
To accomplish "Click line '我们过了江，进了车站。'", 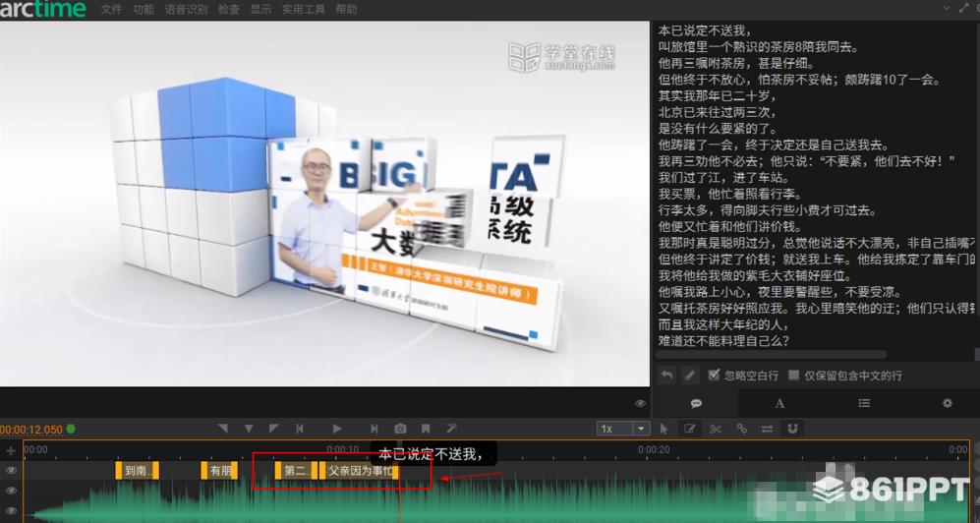I will pos(723,178).
